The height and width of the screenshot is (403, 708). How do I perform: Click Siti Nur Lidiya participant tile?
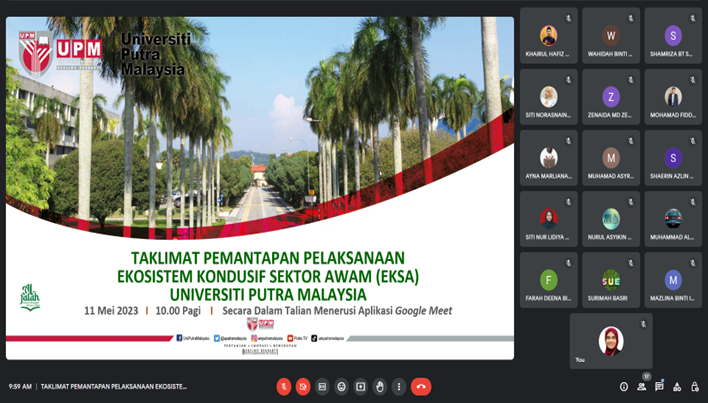pos(549,219)
